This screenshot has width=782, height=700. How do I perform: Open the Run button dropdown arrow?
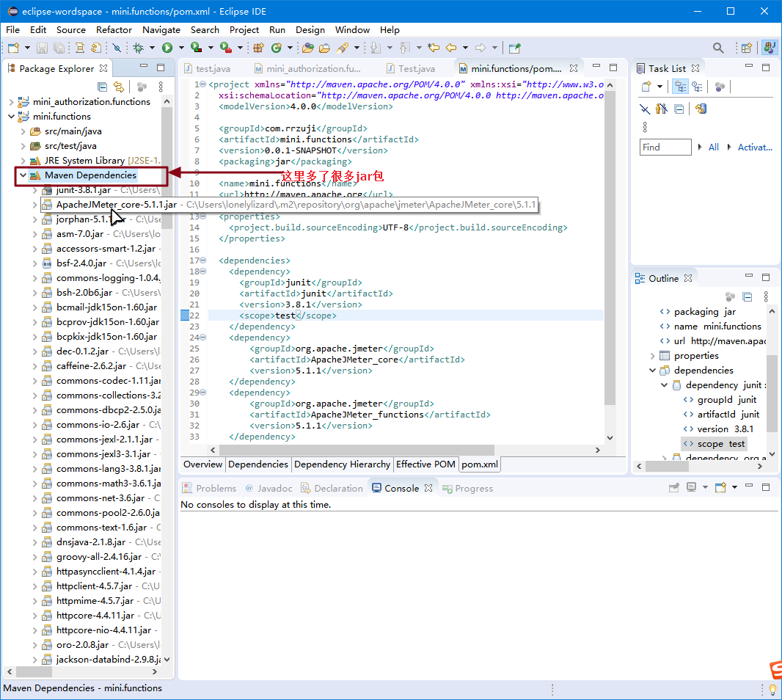point(181,48)
